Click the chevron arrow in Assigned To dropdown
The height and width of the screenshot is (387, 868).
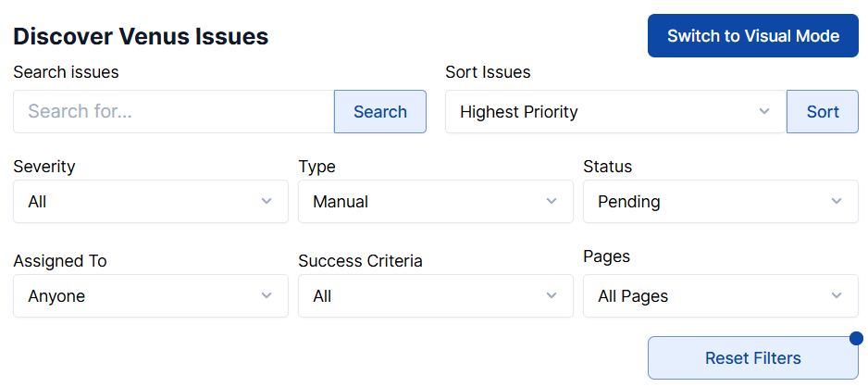267,296
